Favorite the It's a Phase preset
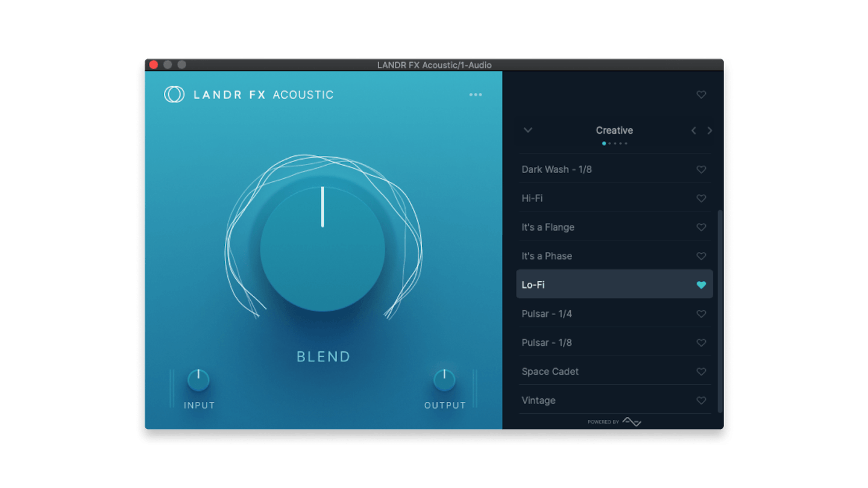 (x=701, y=256)
